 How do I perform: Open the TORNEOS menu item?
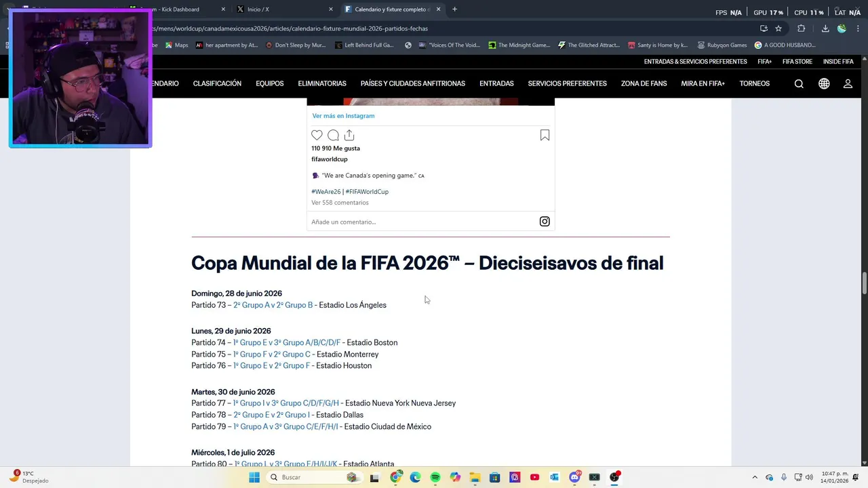point(755,84)
